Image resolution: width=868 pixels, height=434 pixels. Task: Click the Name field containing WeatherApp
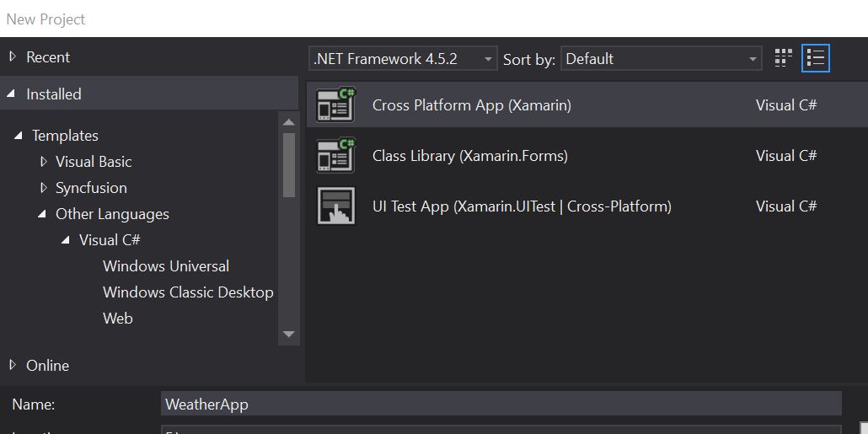pyautogui.click(x=501, y=404)
